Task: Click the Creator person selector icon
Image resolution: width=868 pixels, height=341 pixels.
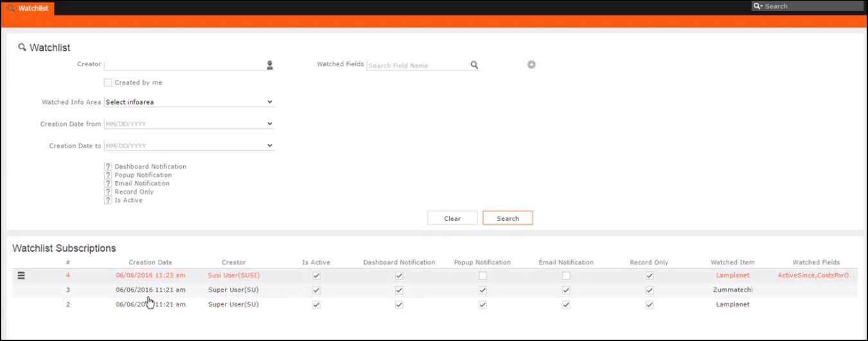Action: [x=270, y=65]
